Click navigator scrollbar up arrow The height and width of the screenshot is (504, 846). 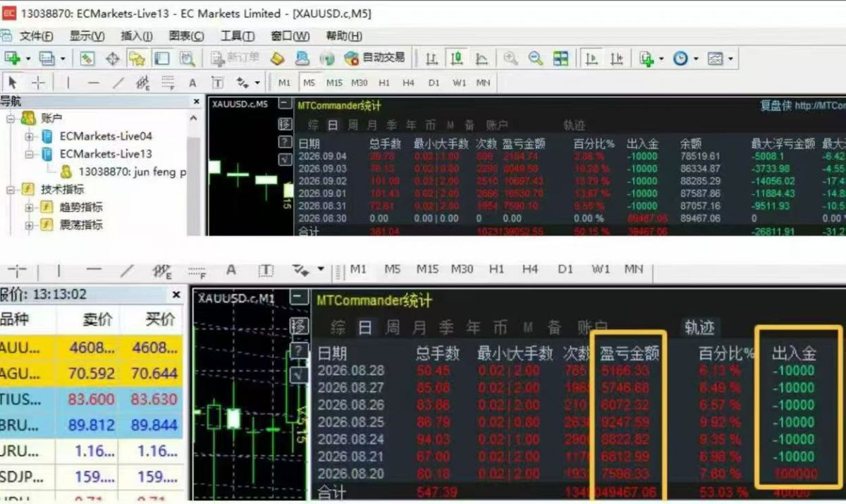pos(195,118)
